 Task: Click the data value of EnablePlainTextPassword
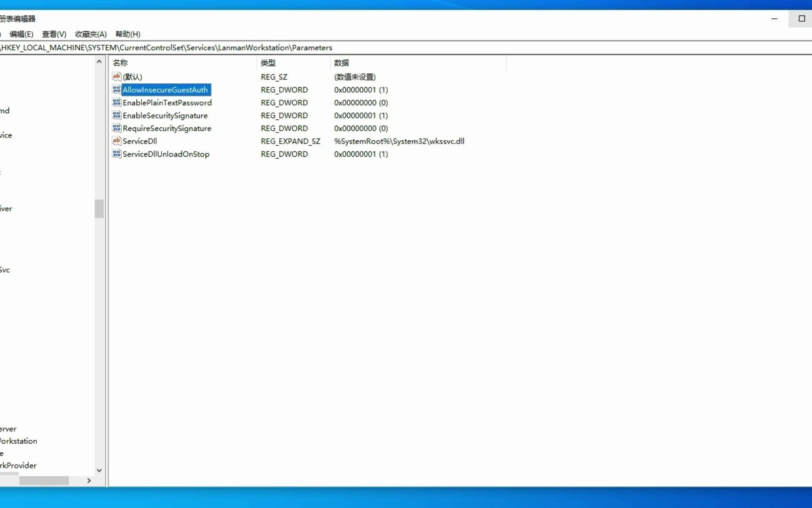[361, 103]
